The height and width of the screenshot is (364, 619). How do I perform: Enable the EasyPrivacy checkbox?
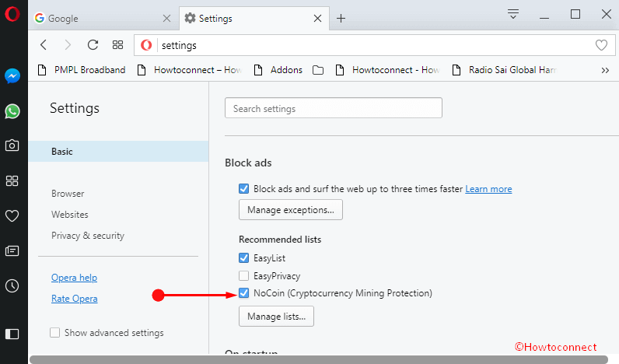coord(243,275)
